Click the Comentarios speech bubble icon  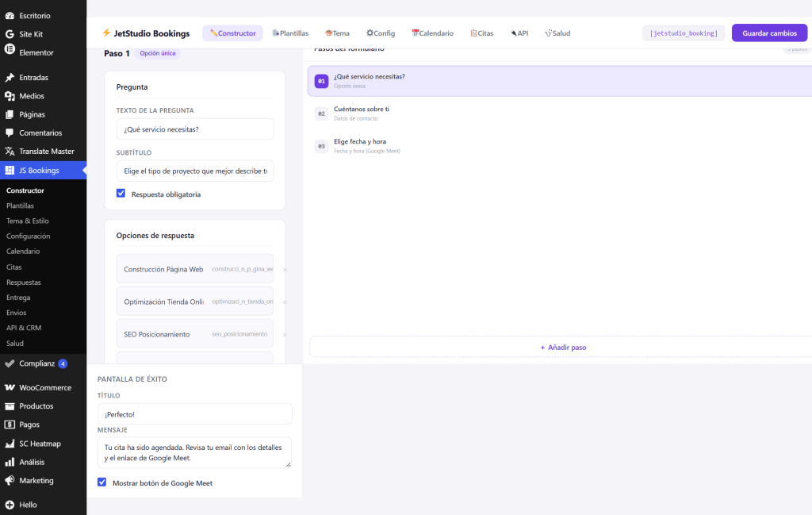[10, 133]
